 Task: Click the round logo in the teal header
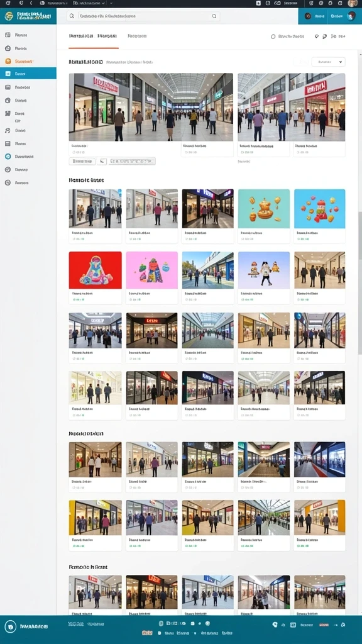coord(9,16)
